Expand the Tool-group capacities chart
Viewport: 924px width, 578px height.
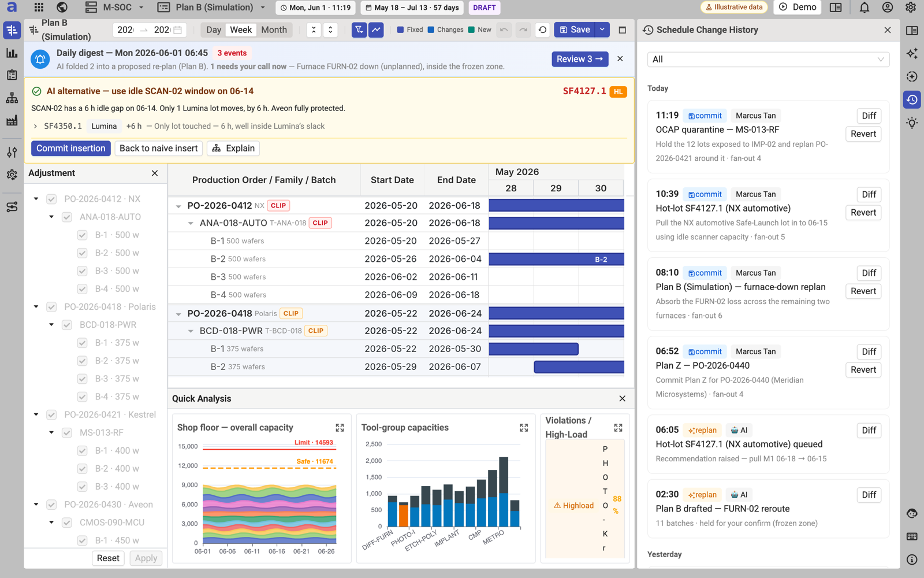click(x=524, y=428)
